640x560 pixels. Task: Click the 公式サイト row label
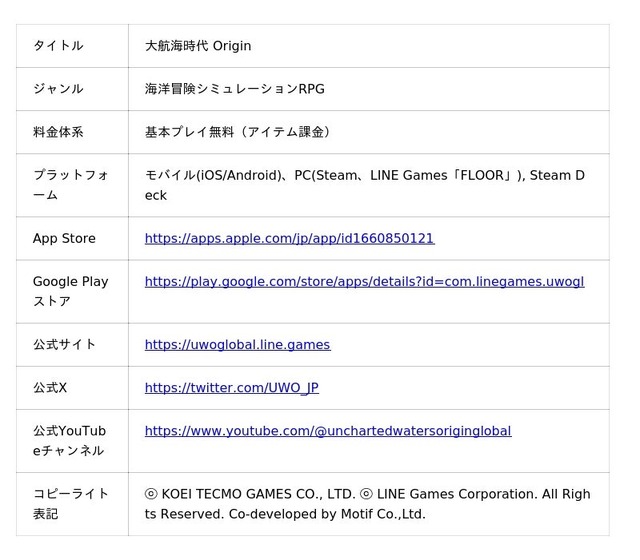coord(64,345)
